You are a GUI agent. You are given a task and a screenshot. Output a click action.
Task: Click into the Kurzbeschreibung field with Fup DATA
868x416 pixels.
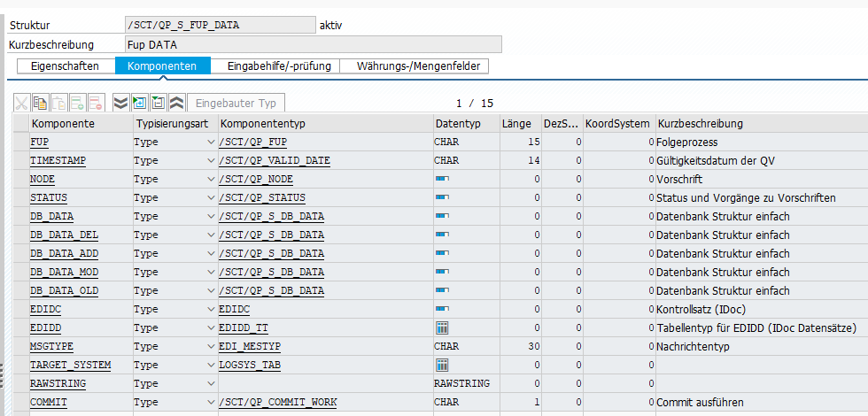(x=314, y=44)
